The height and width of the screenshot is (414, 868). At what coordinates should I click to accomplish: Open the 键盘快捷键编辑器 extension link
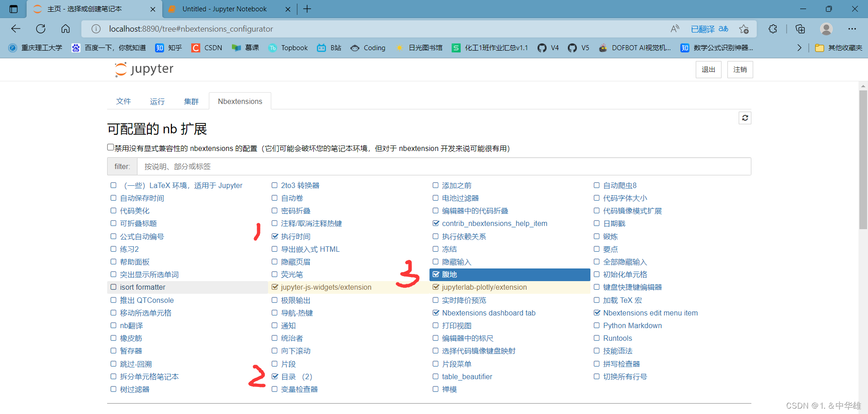click(632, 287)
